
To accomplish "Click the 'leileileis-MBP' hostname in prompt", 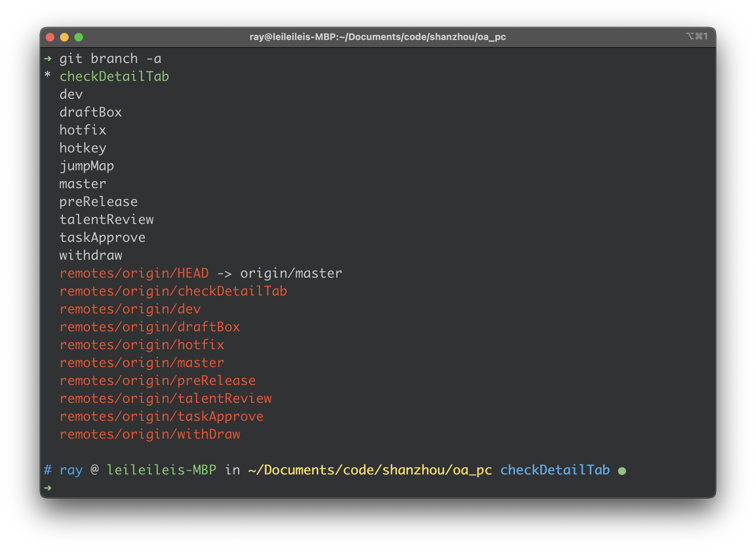I will [161, 470].
